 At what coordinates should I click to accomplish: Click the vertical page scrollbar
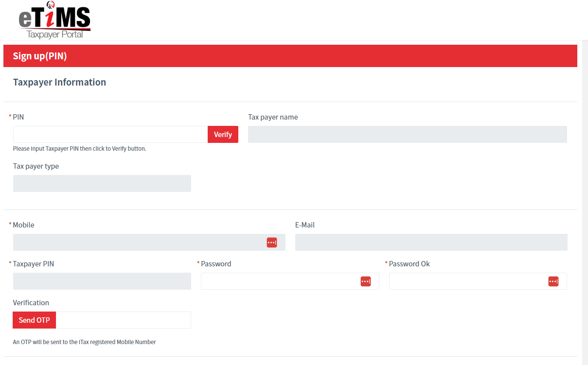[585, 202]
